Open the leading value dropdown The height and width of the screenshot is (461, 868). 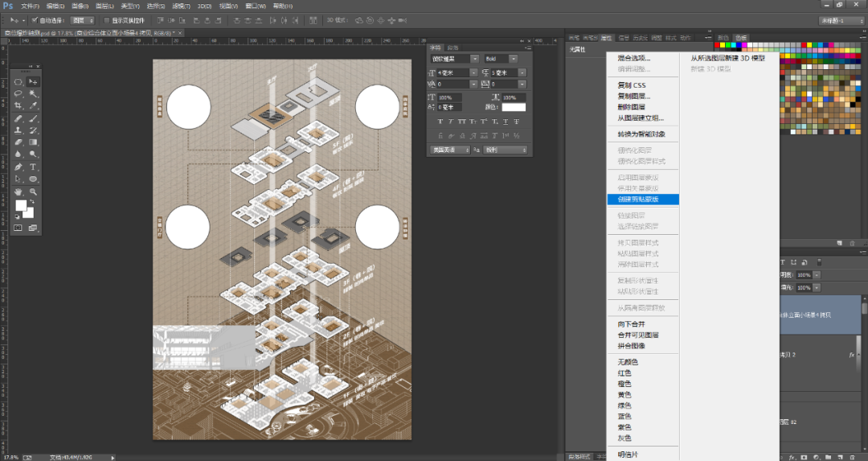click(x=522, y=72)
